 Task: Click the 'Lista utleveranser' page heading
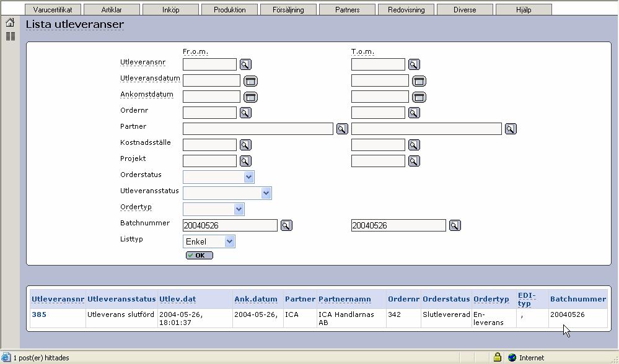point(75,24)
